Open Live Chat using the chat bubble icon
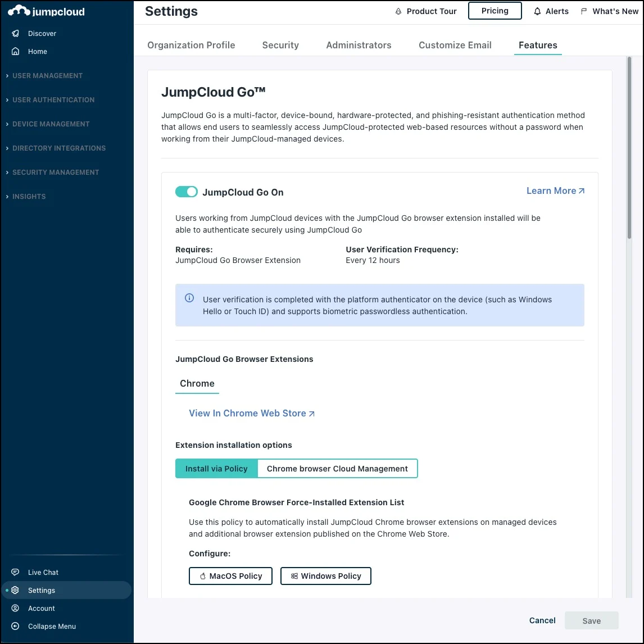Image resolution: width=644 pixels, height=644 pixels. pyautogui.click(x=16, y=573)
